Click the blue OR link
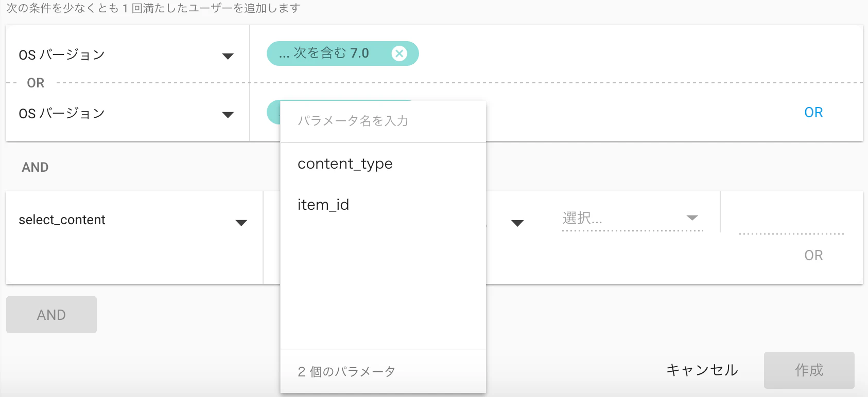The image size is (868, 397). point(813,113)
